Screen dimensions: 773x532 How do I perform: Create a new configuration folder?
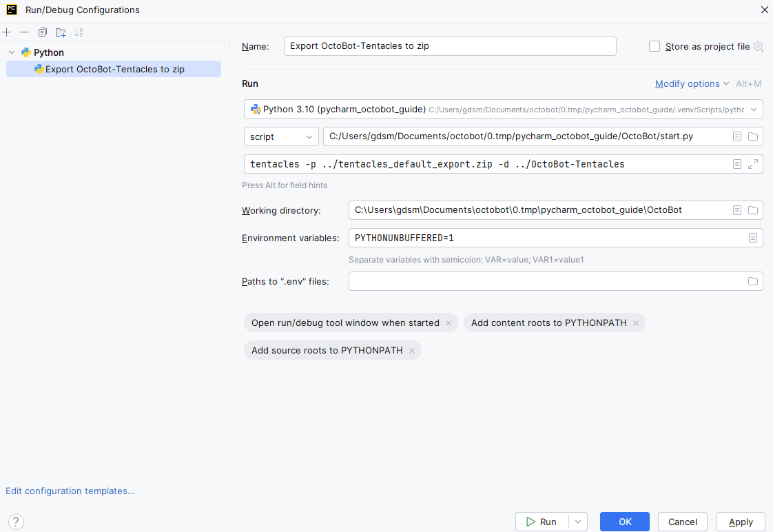(61, 32)
